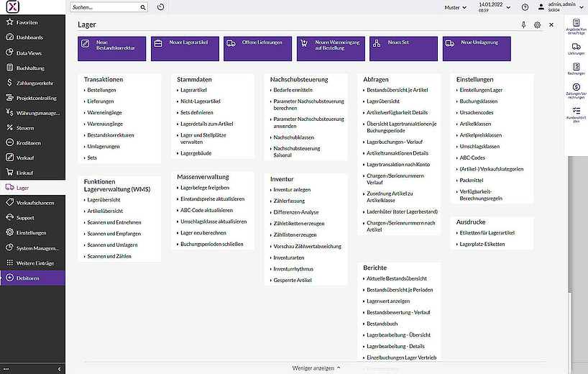The image size is (588, 374).
Task: Click the Steuern percent icon
Action: coord(10,127)
